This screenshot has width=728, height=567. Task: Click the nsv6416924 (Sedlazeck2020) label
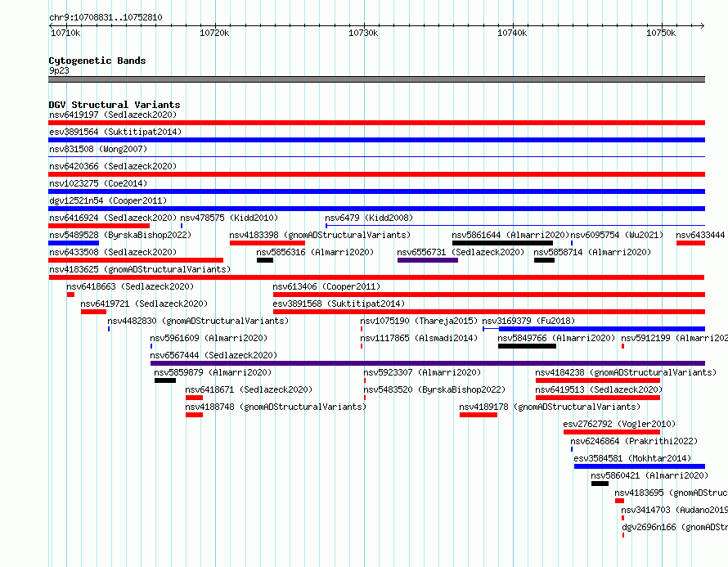tap(113, 218)
